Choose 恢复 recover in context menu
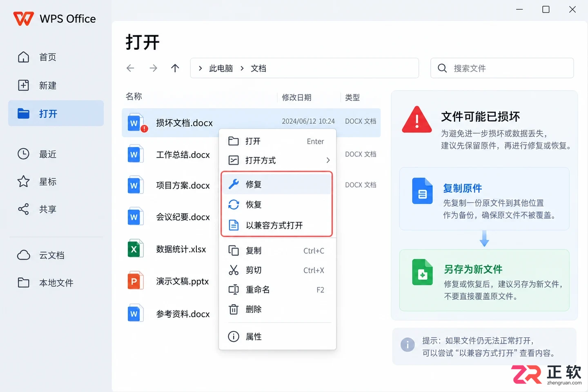The height and width of the screenshot is (392, 588). click(277, 205)
